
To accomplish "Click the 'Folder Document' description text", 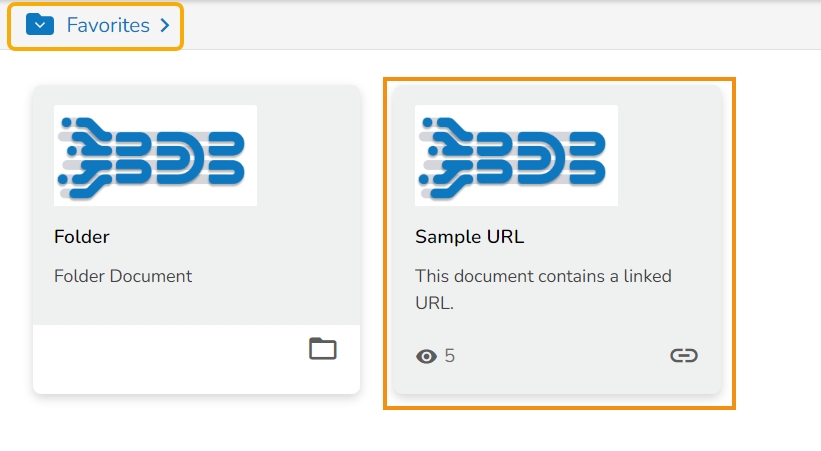I will pyautogui.click(x=123, y=276).
